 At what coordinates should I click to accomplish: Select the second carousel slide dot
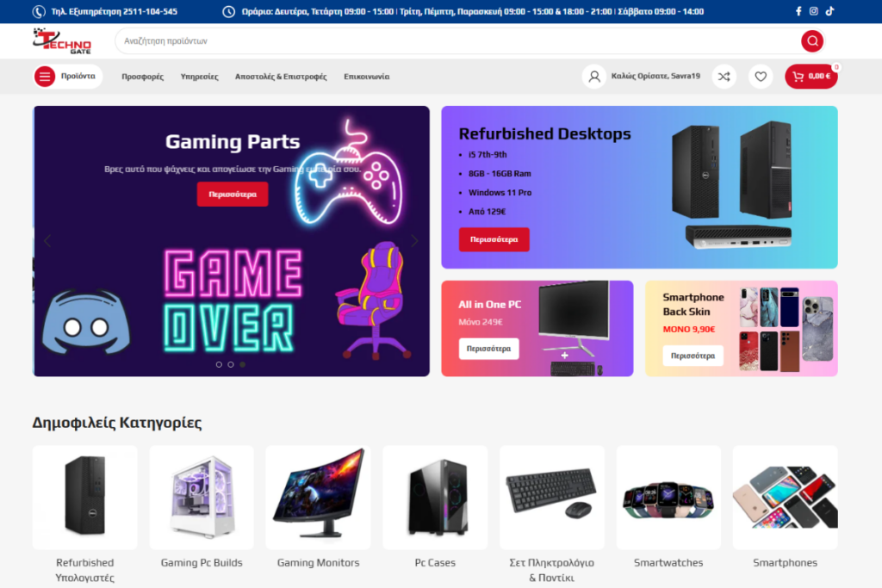coord(231,364)
